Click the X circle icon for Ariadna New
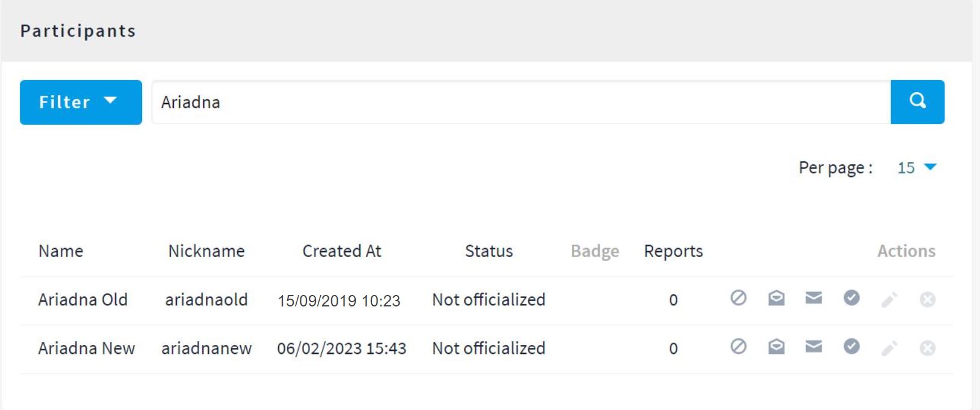 tap(928, 348)
